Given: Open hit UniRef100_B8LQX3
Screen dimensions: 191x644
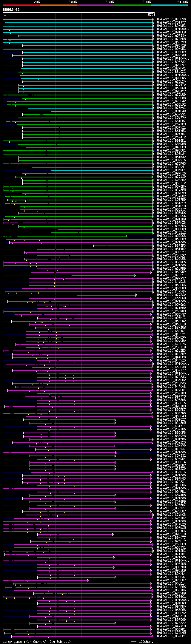Looking at the screenshot, I should click(171, 72).
